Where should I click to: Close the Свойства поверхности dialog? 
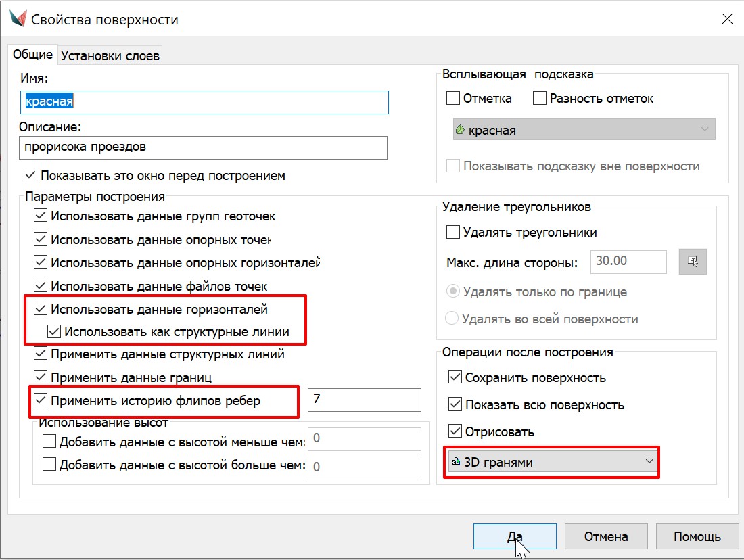click(x=727, y=19)
